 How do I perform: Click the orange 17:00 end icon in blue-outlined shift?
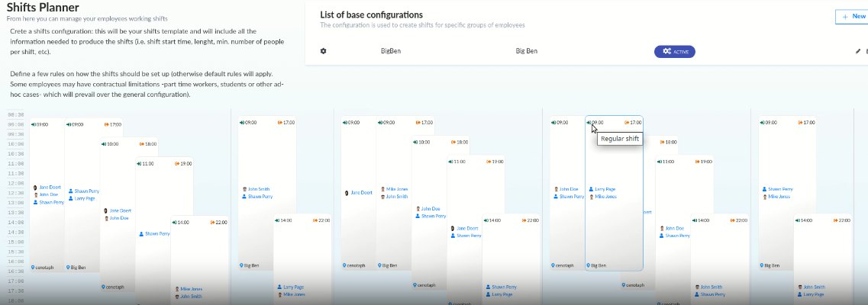[627, 123]
